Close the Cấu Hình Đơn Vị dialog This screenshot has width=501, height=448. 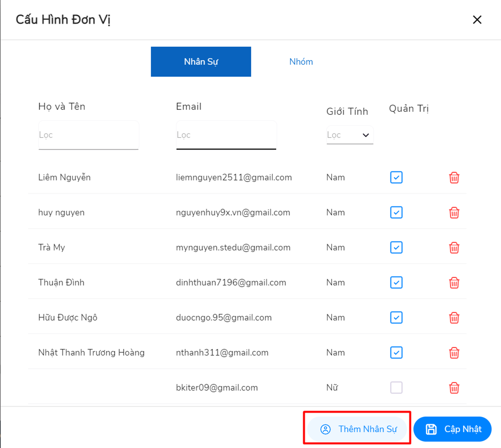pos(477,20)
